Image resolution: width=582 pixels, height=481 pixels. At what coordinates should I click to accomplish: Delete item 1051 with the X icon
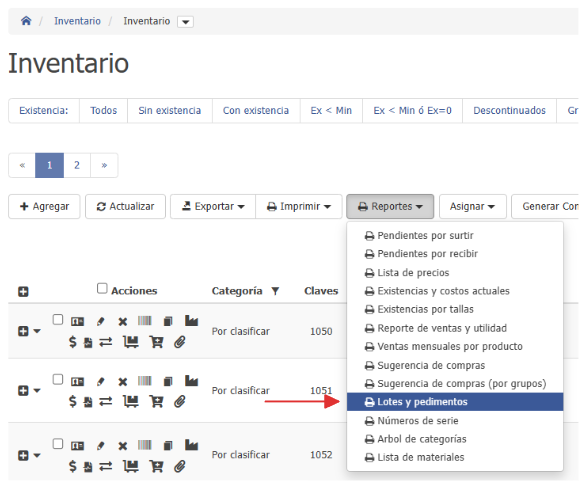122,382
